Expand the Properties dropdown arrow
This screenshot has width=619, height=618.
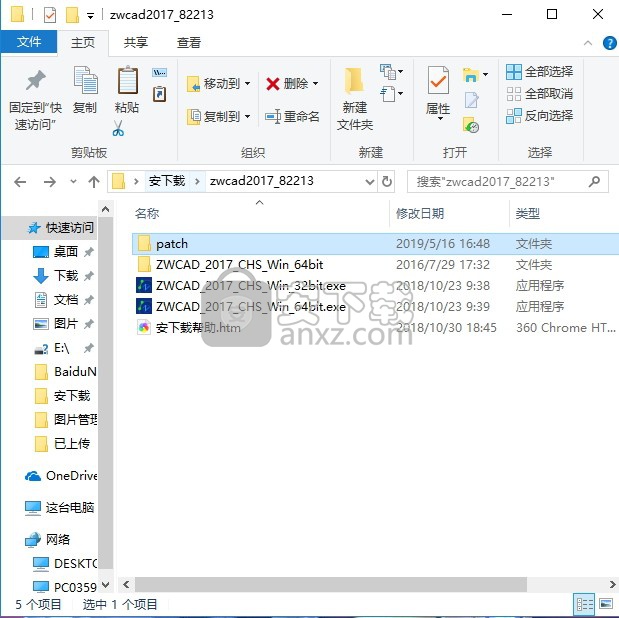point(440,118)
